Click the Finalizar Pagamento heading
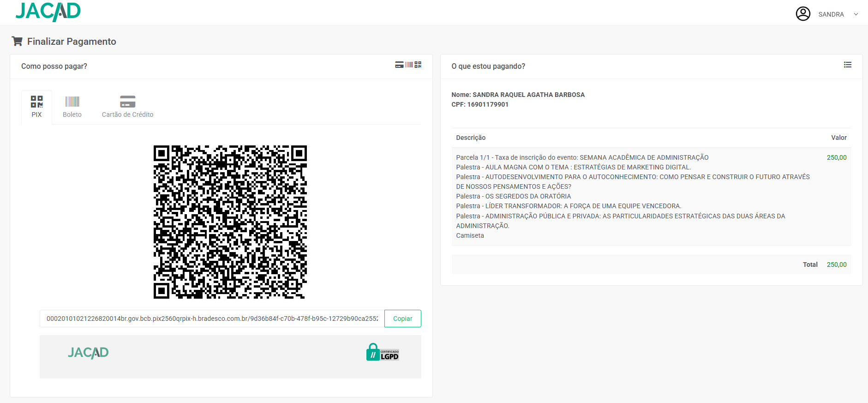Screen dimensions: 868x403 pos(72,42)
